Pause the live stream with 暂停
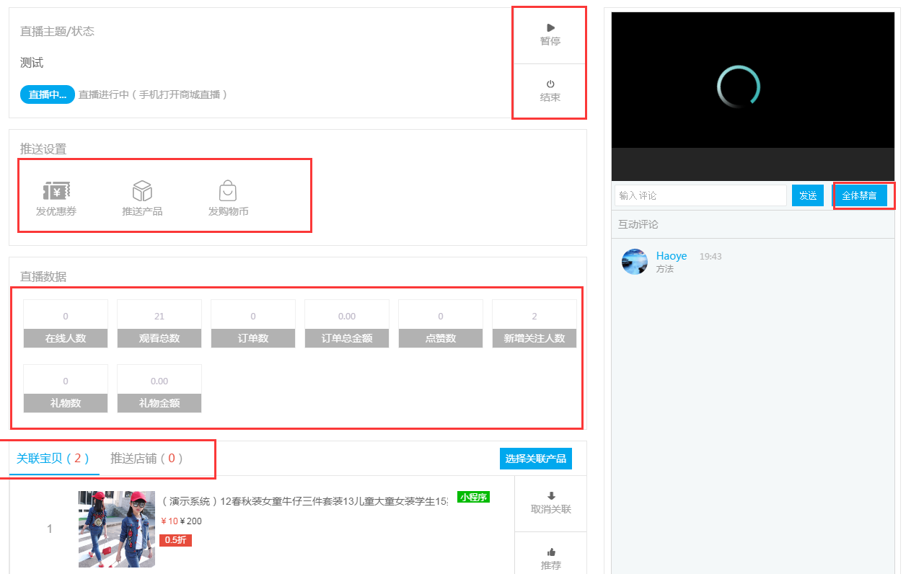 [550, 35]
